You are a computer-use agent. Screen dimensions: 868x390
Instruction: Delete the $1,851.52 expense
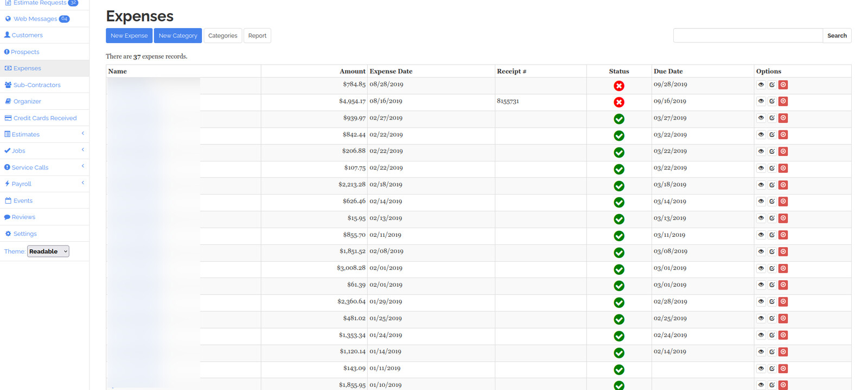click(783, 252)
